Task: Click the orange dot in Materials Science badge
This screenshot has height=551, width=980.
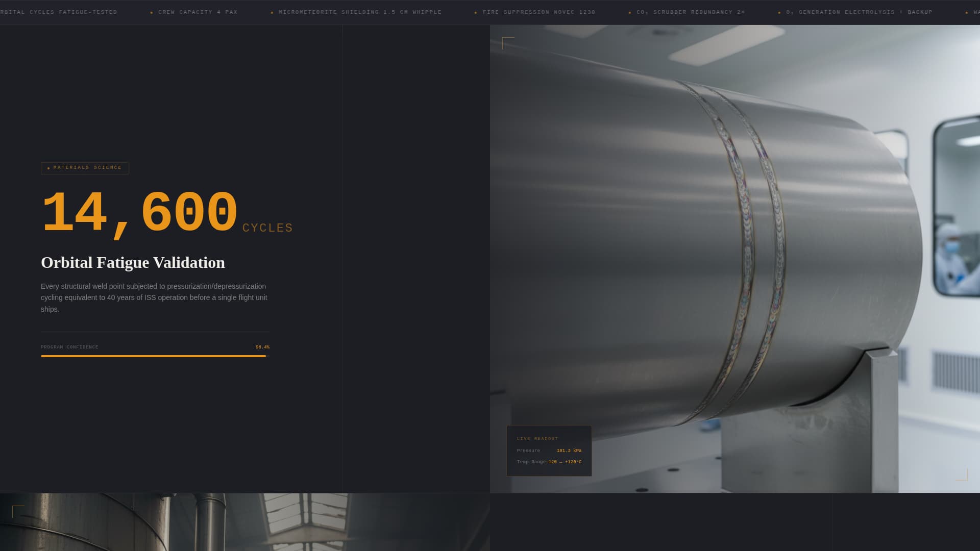Action: (x=48, y=168)
